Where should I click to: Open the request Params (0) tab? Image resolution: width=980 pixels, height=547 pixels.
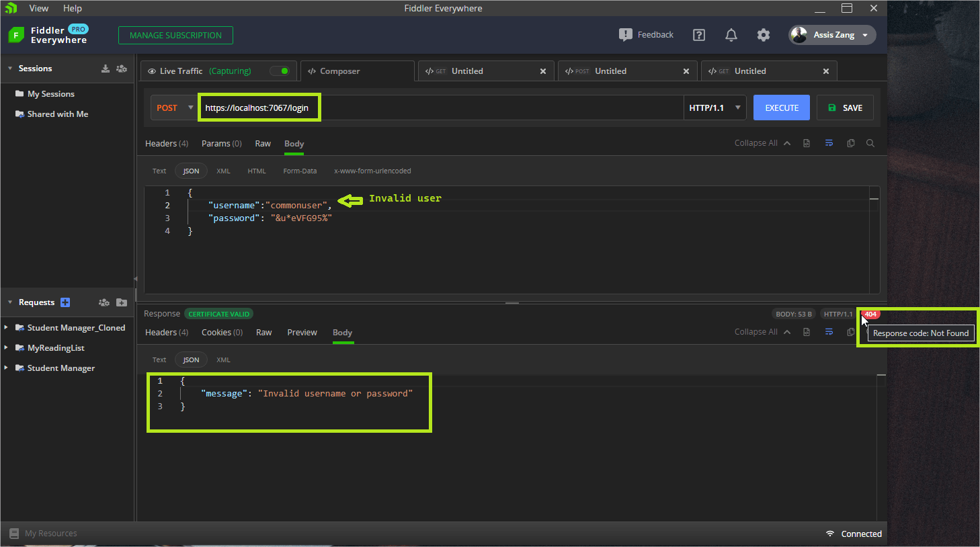222,144
